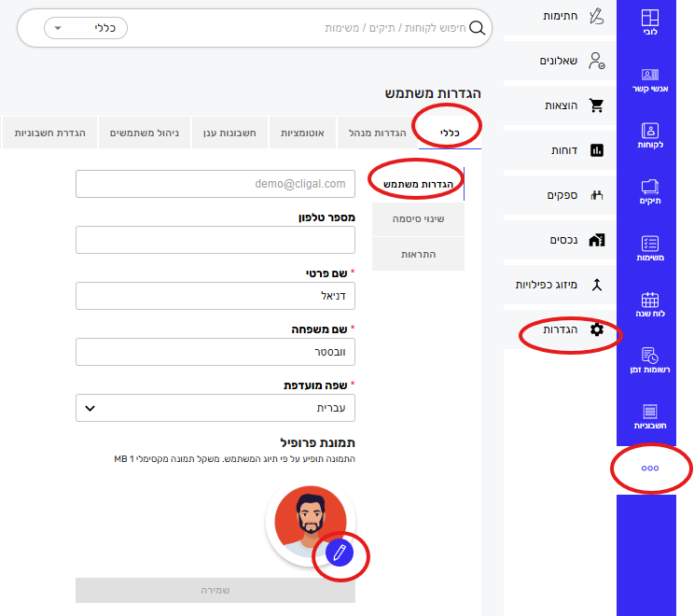Click the pencil icon to edit profile picture
Image resolution: width=694 pixels, height=616 pixels.
340,553
